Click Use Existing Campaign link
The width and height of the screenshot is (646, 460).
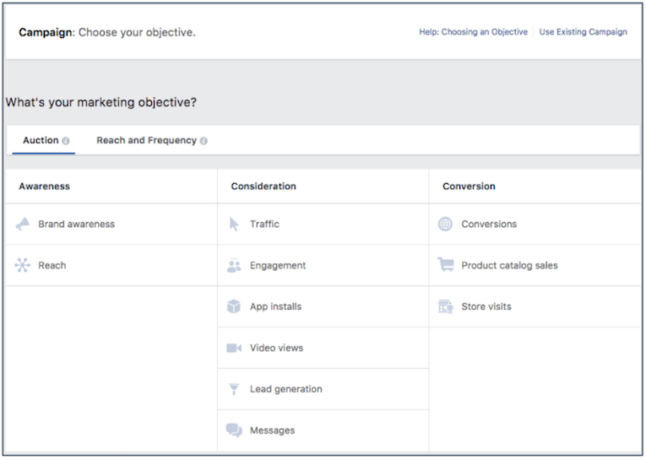click(583, 32)
